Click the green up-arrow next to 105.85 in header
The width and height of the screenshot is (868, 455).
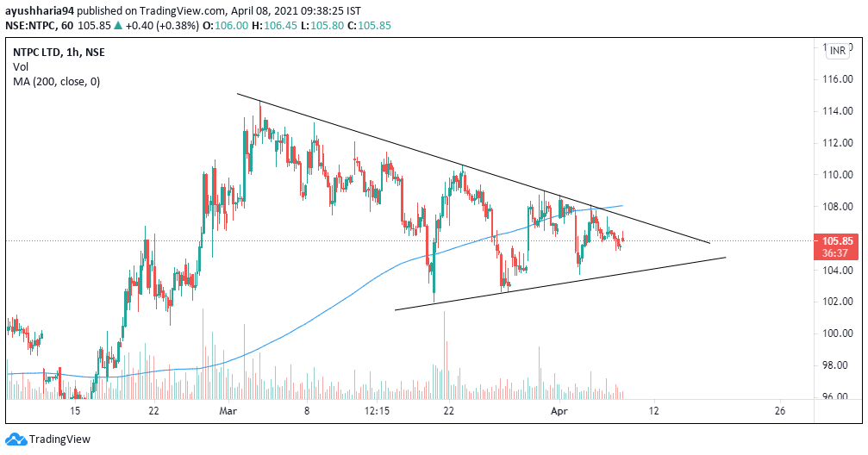[x=118, y=26]
